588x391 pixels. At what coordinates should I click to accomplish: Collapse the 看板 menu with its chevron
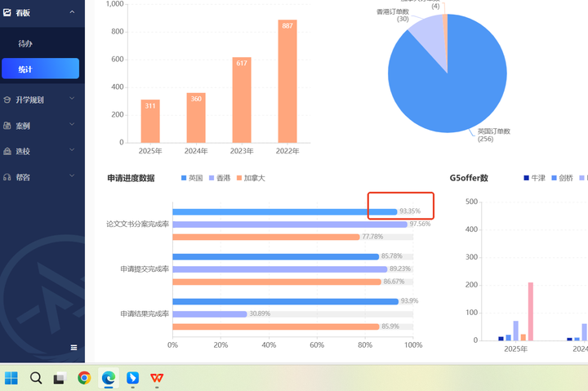72,12
